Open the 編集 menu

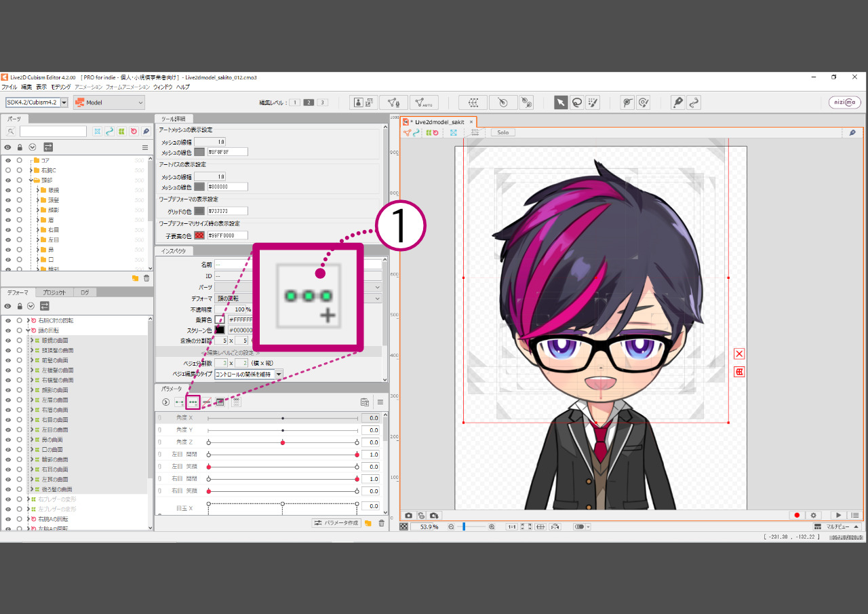pos(26,87)
